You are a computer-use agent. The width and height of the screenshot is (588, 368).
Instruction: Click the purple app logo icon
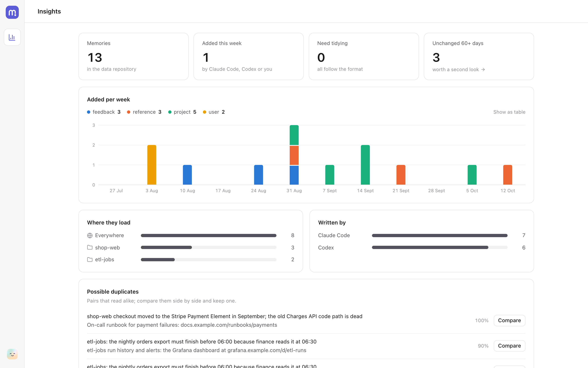coord(12,12)
